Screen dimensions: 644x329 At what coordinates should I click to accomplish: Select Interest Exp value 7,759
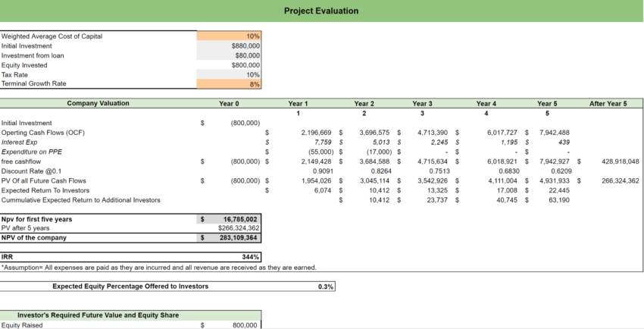324,142
